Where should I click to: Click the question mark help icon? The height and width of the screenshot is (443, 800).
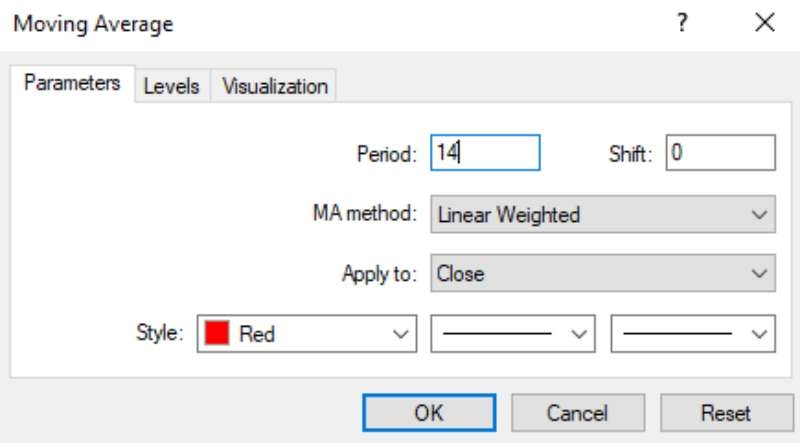click(682, 23)
